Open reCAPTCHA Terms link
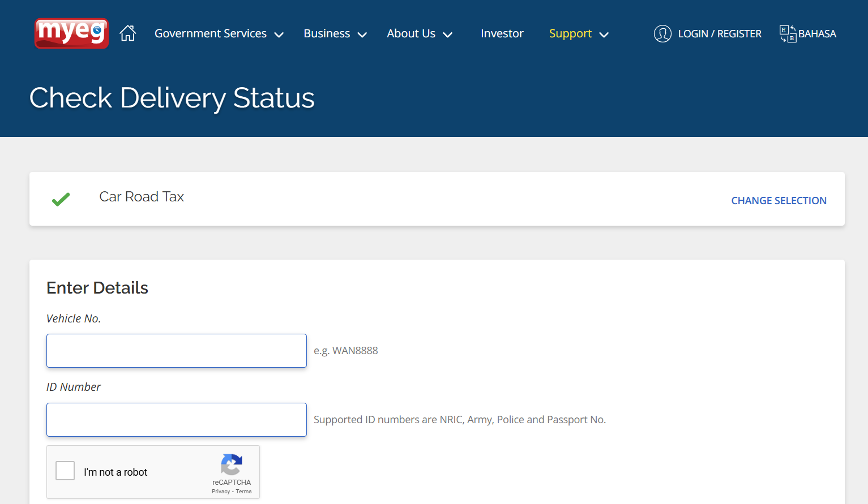Viewport: 868px width, 504px height. tap(243, 491)
